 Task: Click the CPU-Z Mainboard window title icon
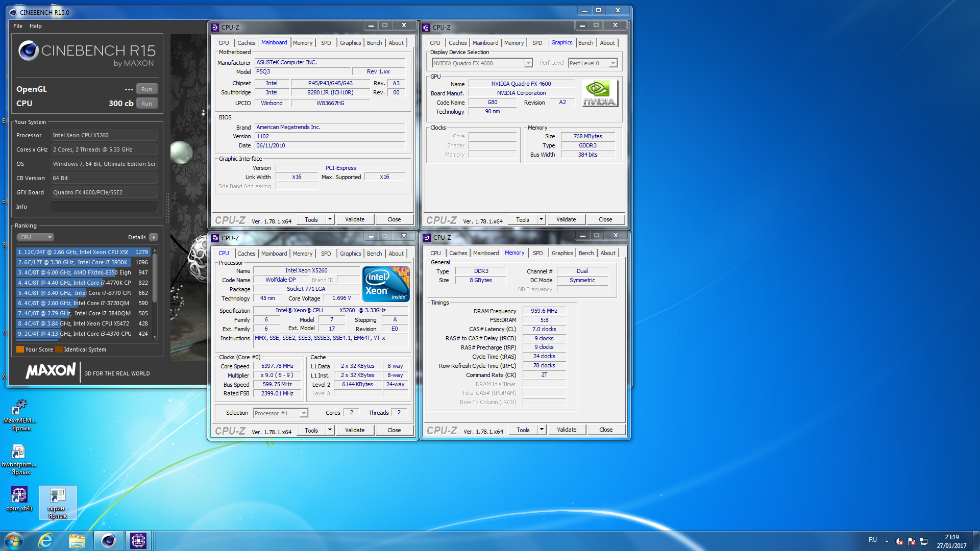tap(215, 28)
